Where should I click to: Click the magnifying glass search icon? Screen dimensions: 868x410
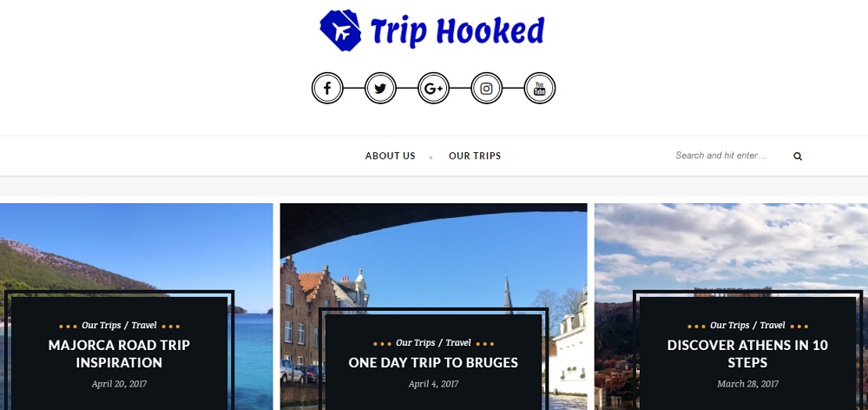pos(798,156)
